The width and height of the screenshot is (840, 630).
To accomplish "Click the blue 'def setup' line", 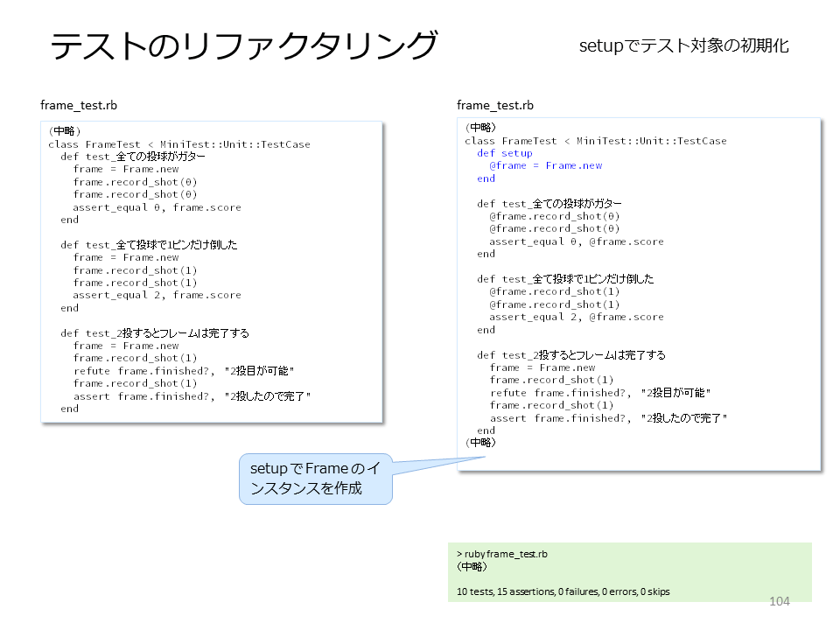I will click(505, 153).
